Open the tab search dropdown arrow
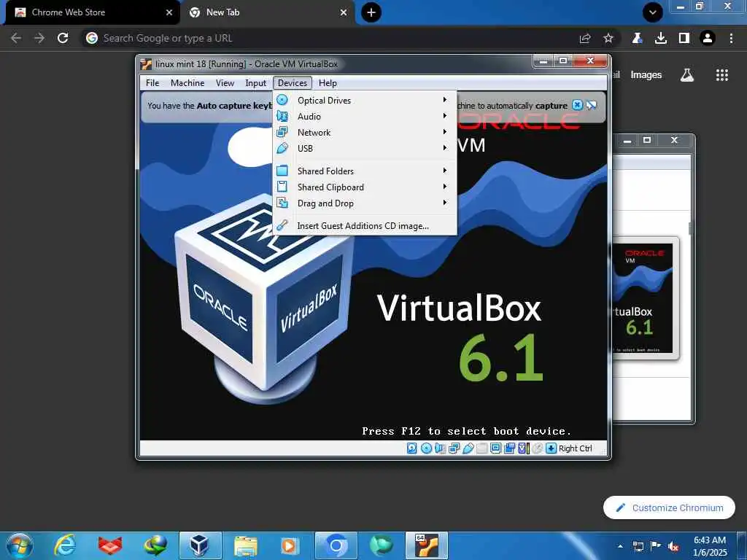The width and height of the screenshot is (747, 560). coord(653,12)
